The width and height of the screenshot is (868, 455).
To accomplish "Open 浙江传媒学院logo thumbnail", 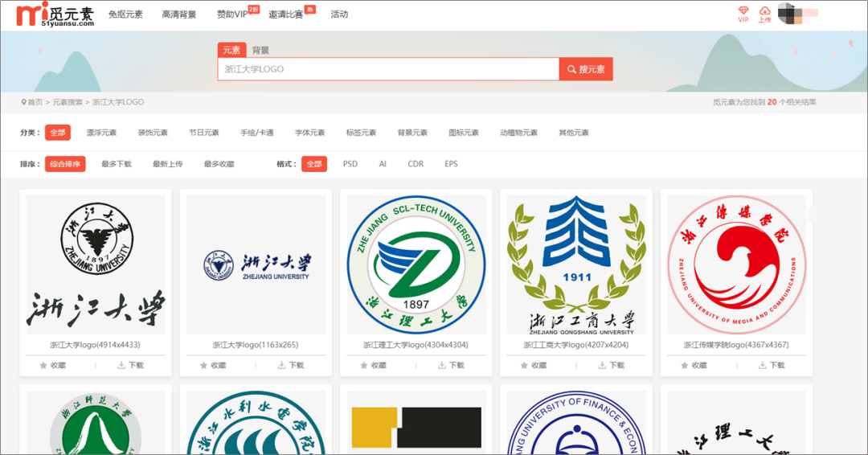I will click(737, 264).
